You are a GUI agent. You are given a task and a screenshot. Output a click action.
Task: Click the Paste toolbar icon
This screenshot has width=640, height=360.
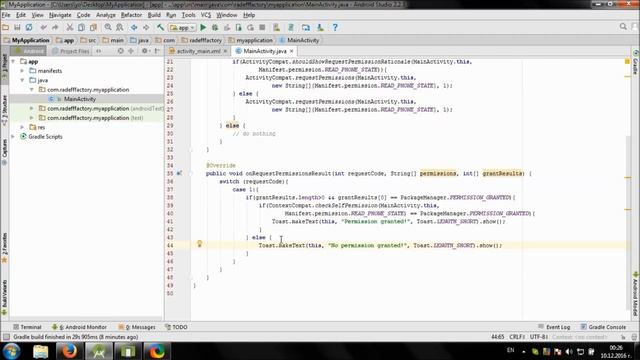[x=93, y=28]
